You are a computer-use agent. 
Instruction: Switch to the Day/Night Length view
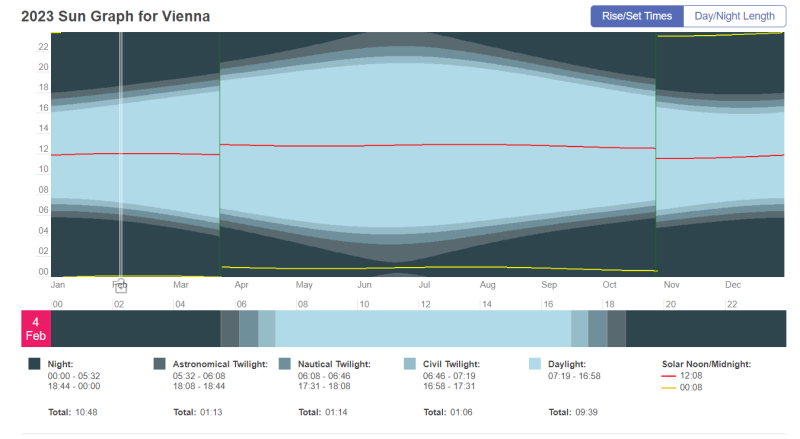[x=735, y=16]
